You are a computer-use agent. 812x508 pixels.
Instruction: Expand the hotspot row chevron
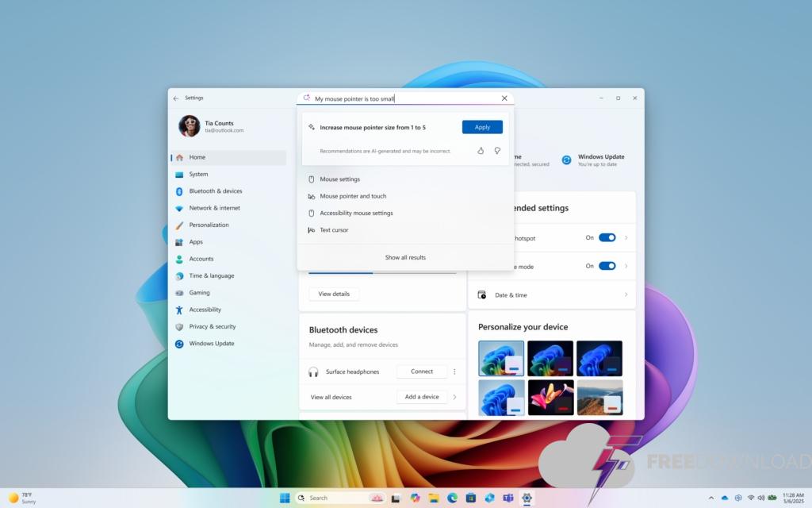pyautogui.click(x=626, y=237)
